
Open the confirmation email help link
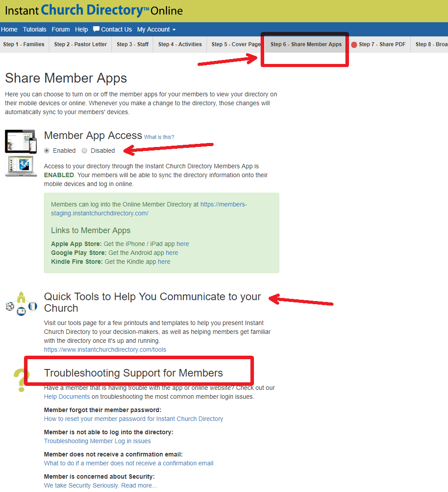point(129,463)
